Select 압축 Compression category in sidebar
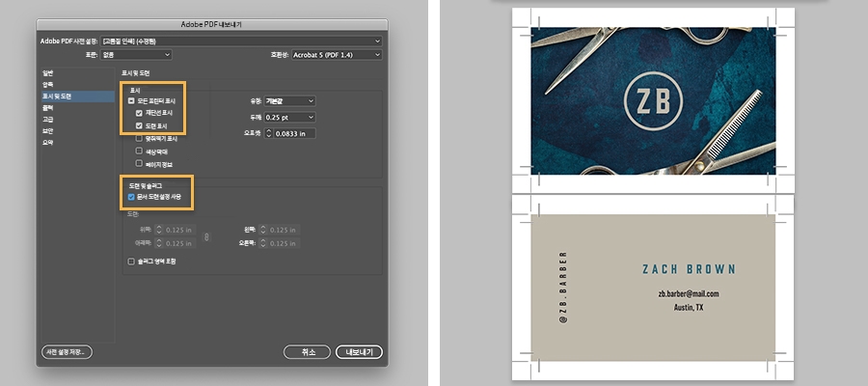 [x=78, y=85]
